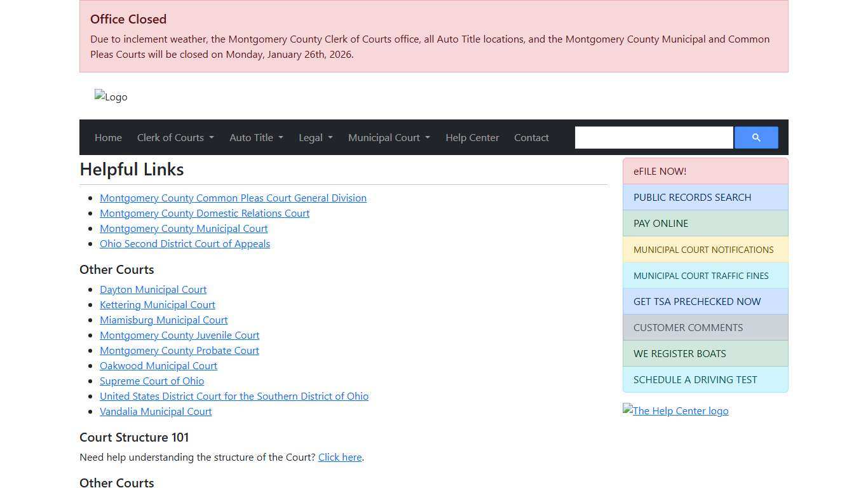This screenshot has width=868, height=488.
Task: Open Help Center in navigation bar
Action: pyautogui.click(x=472, y=138)
